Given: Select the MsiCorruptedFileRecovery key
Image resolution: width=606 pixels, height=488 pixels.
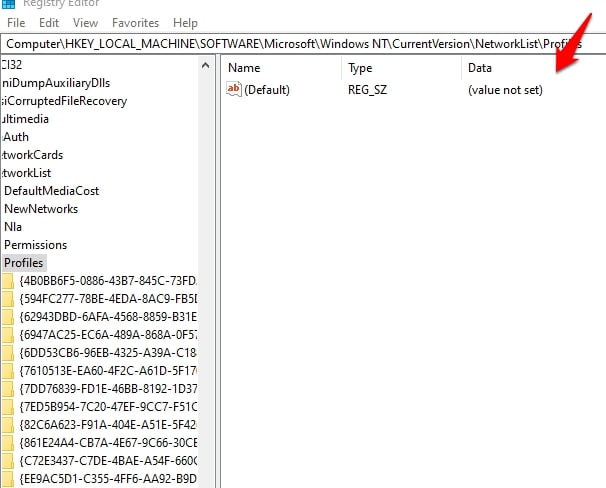Looking at the screenshot, I should (63, 101).
